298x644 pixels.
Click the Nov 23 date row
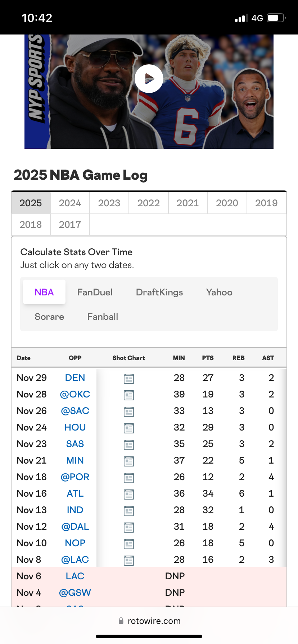click(32, 444)
